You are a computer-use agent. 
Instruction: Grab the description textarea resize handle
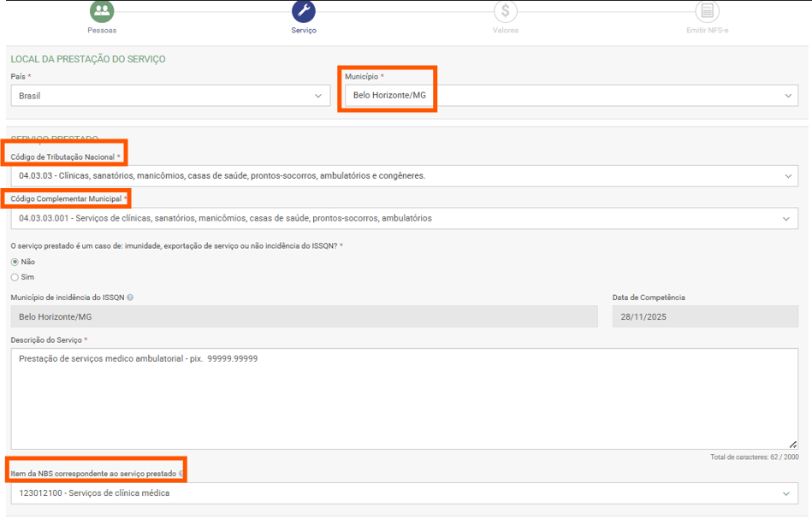pyautogui.click(x=793, y=444)
